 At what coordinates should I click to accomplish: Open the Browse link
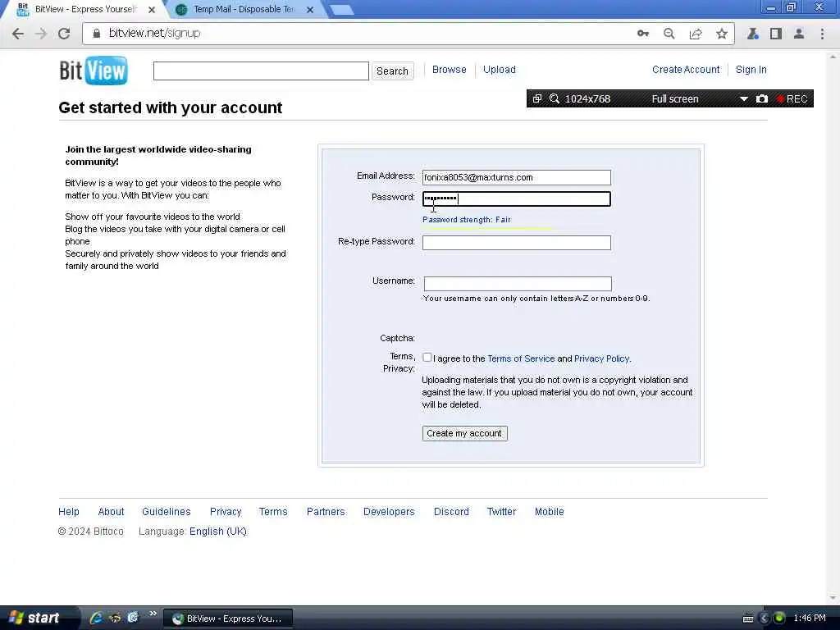[x=449, y=70]
